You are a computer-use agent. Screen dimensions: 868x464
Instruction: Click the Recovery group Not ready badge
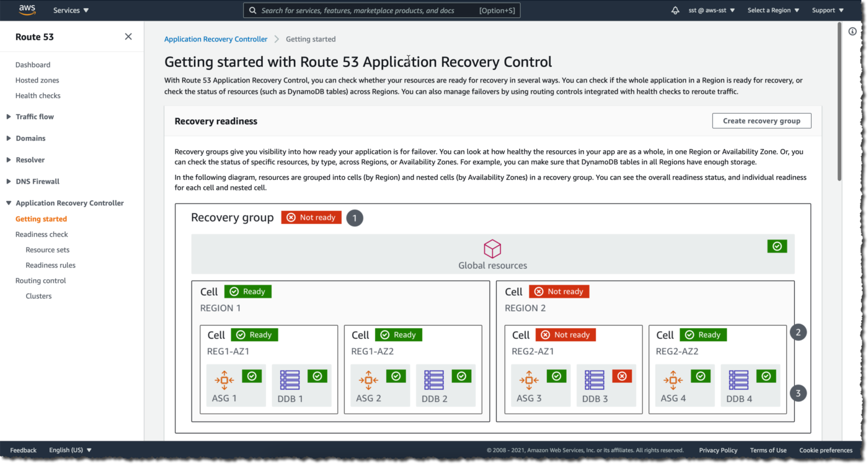(x=311, y=218)
